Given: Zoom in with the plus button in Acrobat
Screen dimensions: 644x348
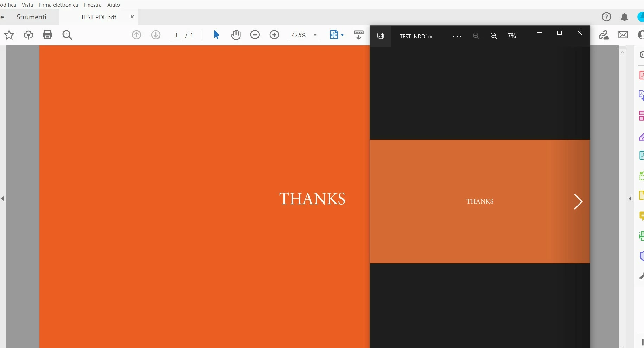Looking at the screenshot, I should tap(274, 35).
